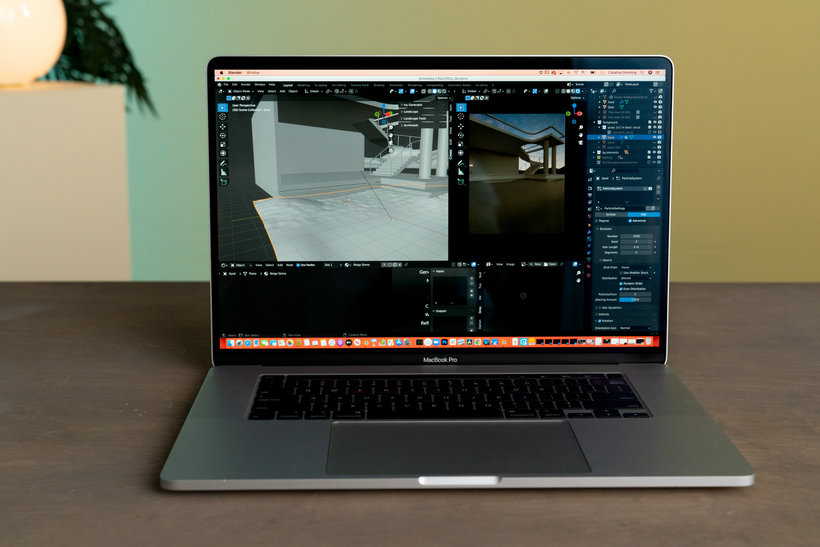Select the Select Box tool in left viewport
This screenshot has width=820, height=547.
222,107
